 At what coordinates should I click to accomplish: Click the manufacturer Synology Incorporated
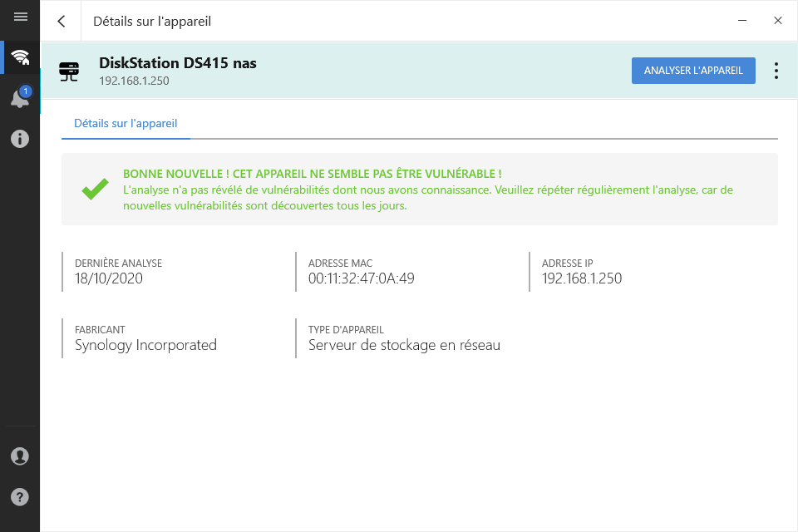pyautogui.click(x=145, y=345)
